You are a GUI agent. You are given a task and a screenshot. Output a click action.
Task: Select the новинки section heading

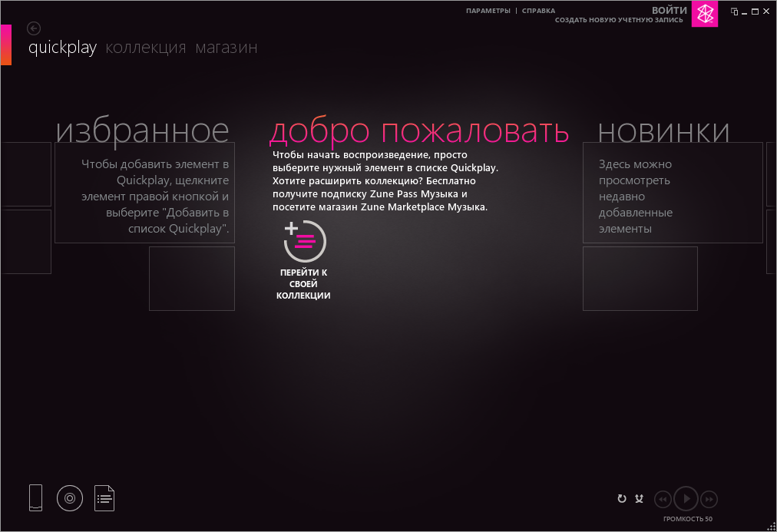point(663,132)
